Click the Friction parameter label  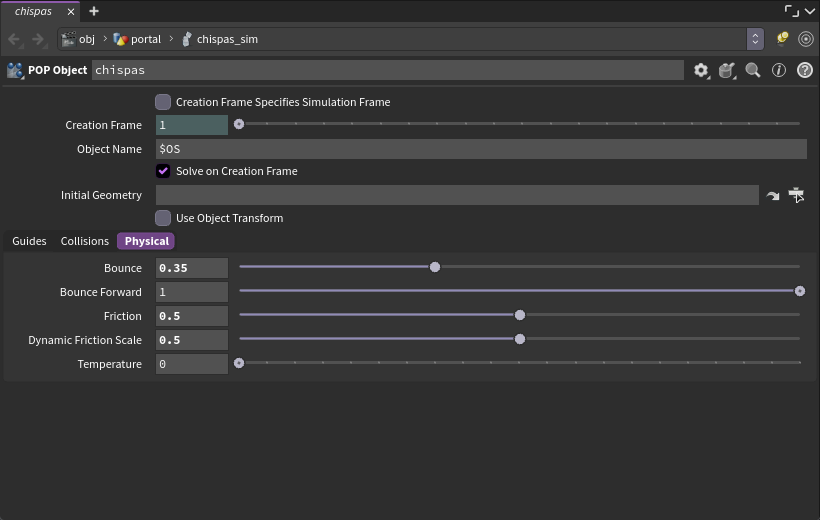[x=123, y=316]
